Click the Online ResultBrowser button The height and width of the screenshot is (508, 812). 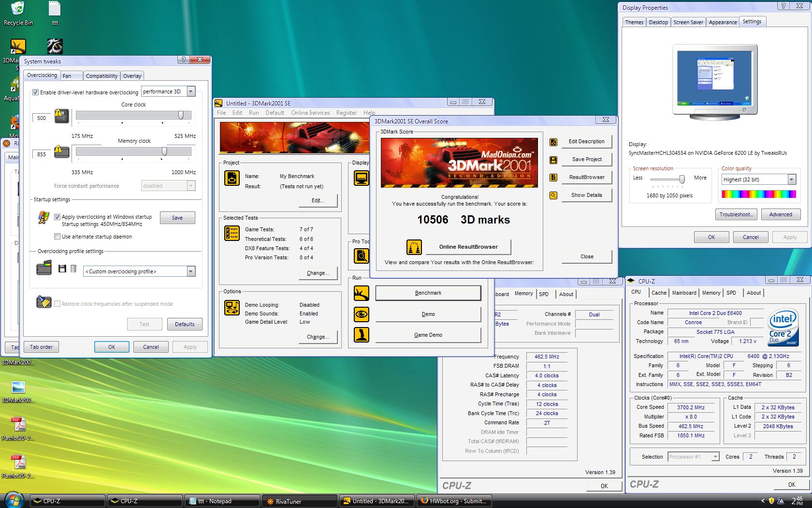coord(468,247)
